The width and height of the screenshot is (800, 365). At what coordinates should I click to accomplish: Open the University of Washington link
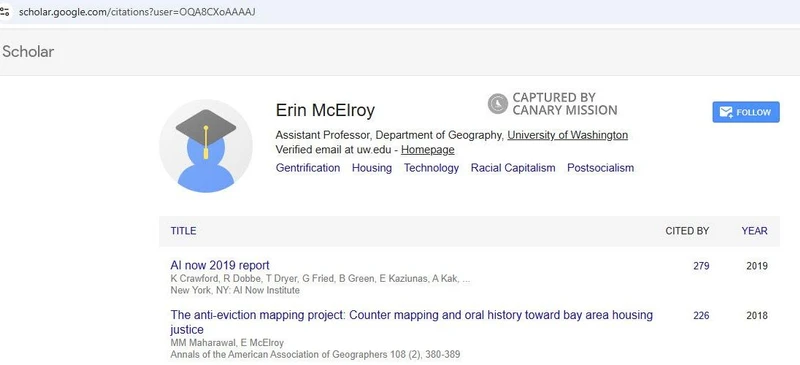tap(567, 135)
